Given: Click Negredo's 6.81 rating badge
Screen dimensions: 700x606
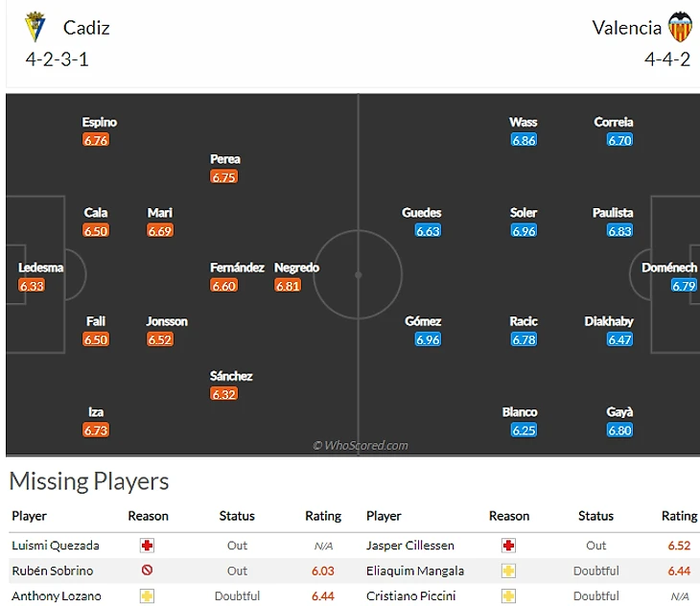Looking at the screenshot, I should click(x=288, y=286).
